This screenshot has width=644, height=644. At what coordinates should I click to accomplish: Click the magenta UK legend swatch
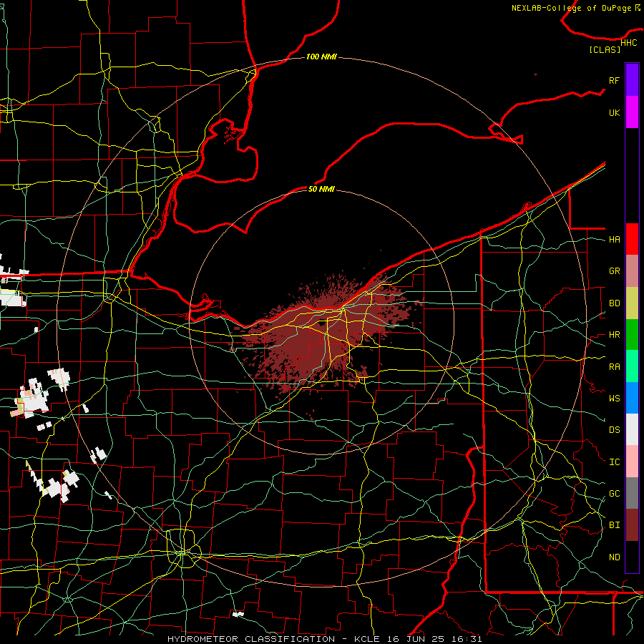click(632, 112)
